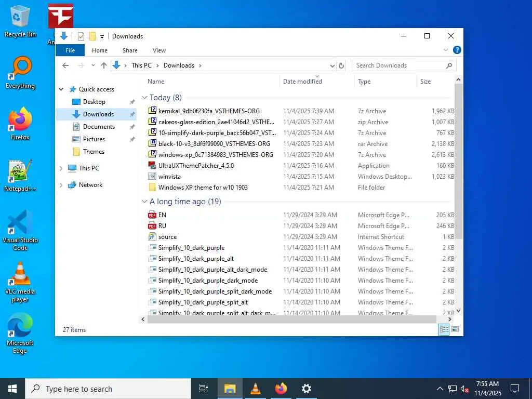This screenshot has height=399, width=532.
Task: Click the horizontal scrollbar right arrow
Action: point(450,320)
